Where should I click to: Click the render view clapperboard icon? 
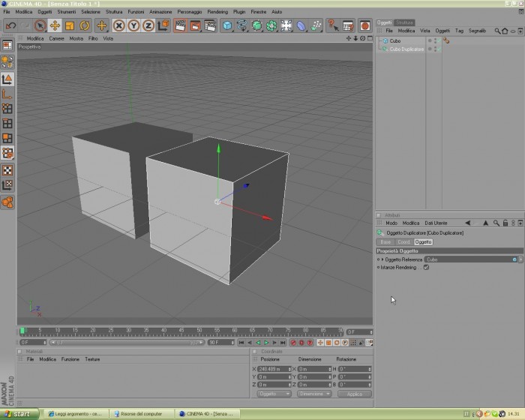pos(180,25)
